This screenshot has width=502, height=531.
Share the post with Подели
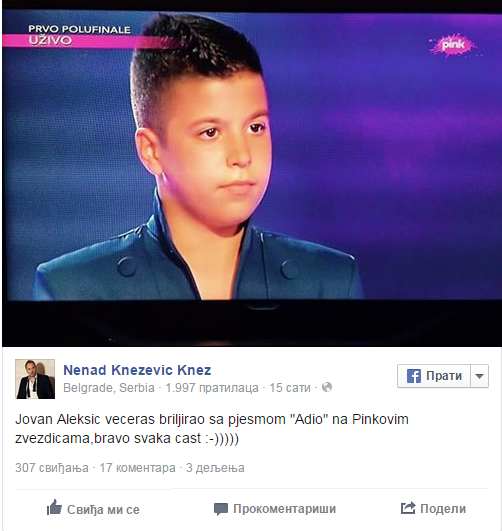pyautogui.click(x=434, y=508)
